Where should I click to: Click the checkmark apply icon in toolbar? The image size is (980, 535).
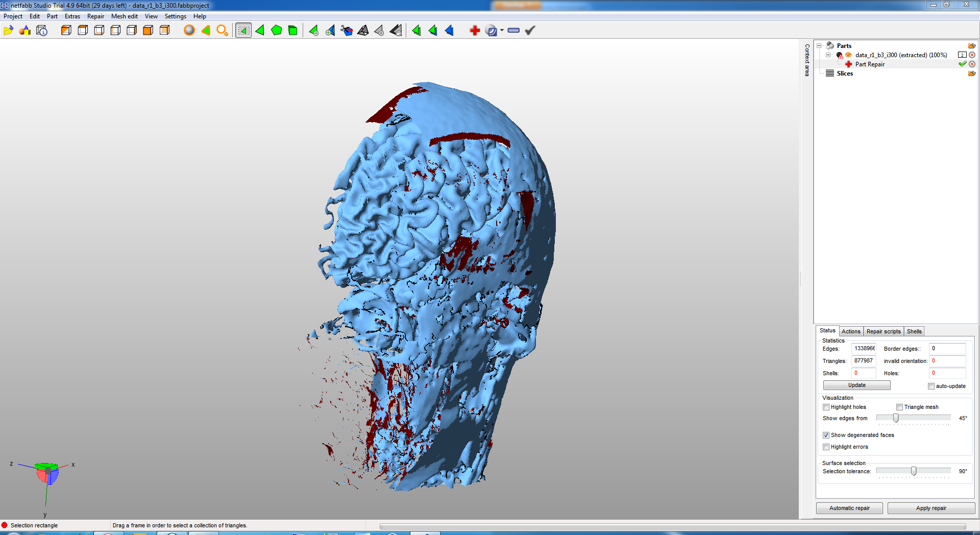(530, 31)
